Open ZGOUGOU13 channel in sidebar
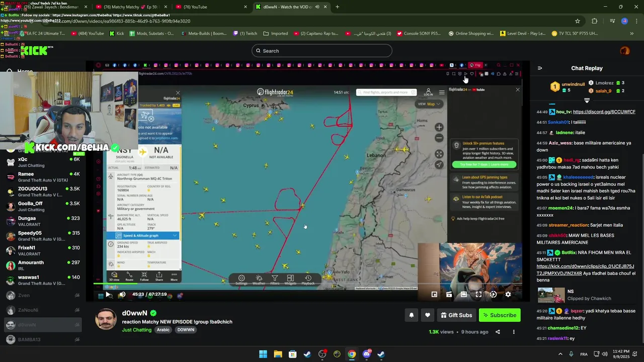 coord(43,192)
